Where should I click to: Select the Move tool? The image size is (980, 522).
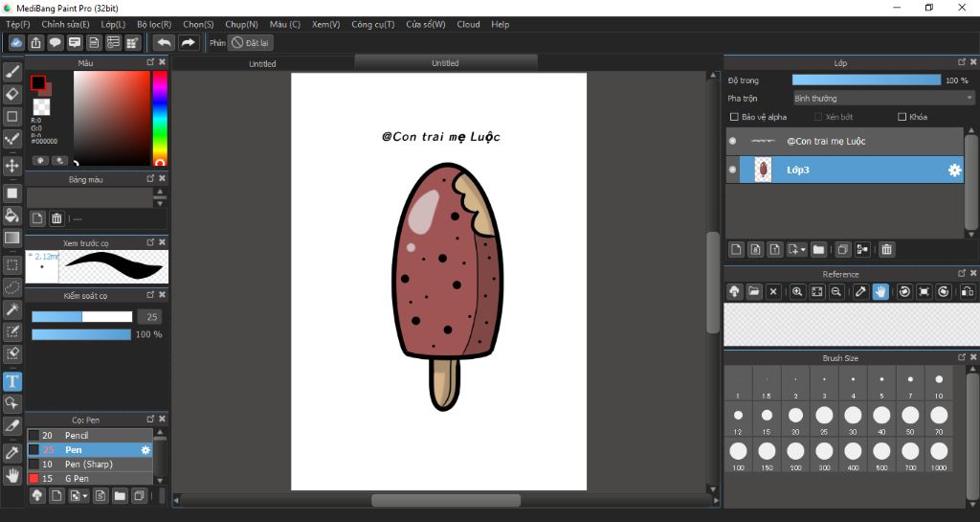[x=11, y=166]
